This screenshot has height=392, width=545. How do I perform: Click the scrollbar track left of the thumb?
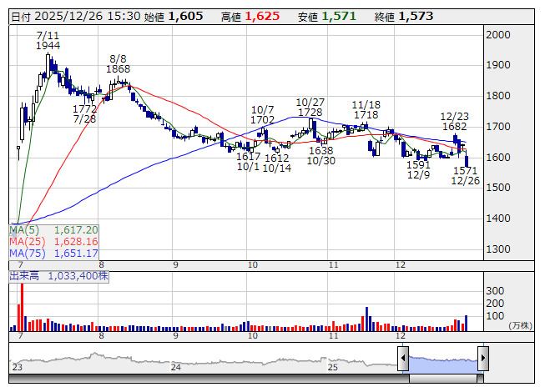click(209, 378)
